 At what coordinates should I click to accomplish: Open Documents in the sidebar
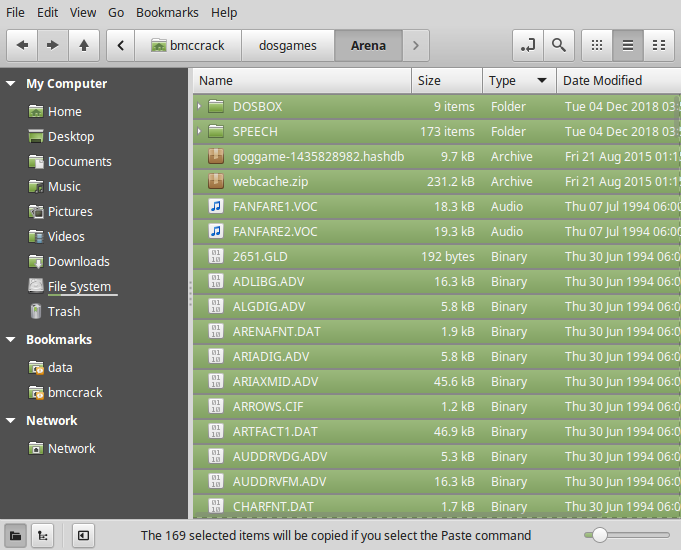click(70, 162)
